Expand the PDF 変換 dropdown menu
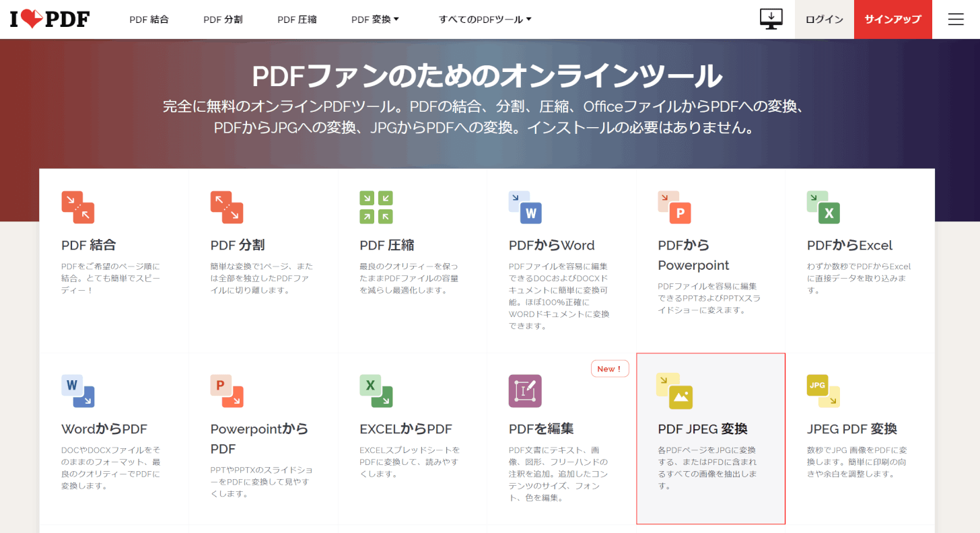 coord(375,20)
